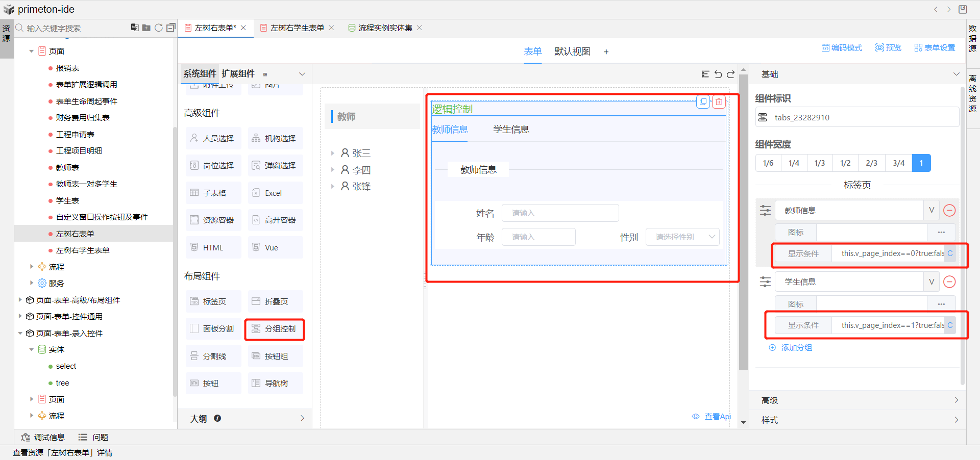The image size is (980, 460).
Task: Click the refresh icon in resource panel
Action: tap(159, 28)
